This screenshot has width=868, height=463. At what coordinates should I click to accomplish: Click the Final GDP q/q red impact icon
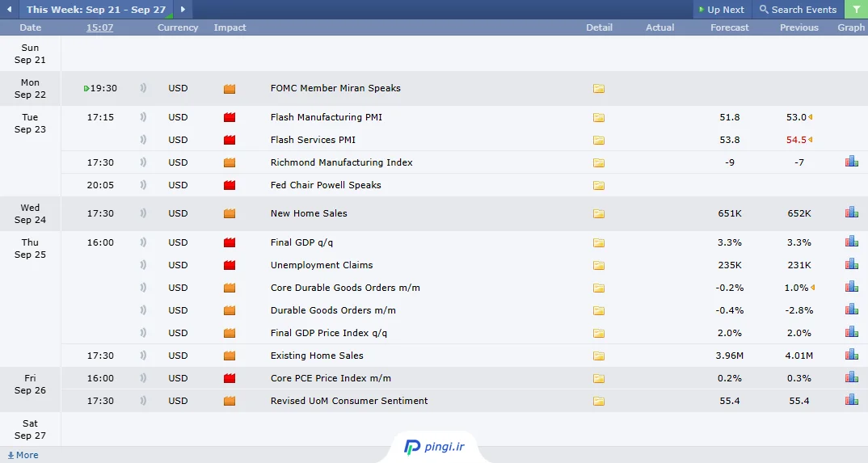coord(230,242)
